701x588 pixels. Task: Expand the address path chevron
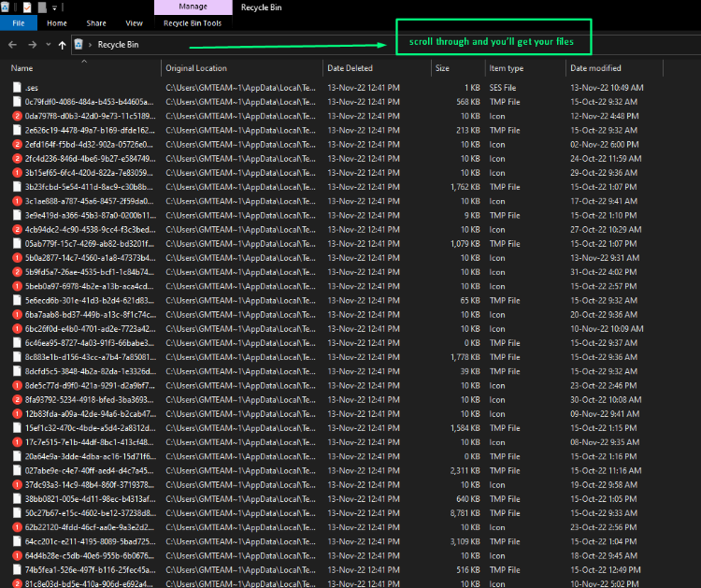90,45
